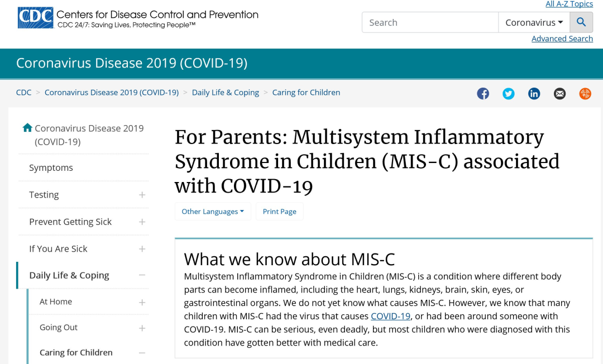Image resolution: width=603 pixels, height=364 pixels.
Task: Open the Advanced Search link
Action: coord(562,39)
